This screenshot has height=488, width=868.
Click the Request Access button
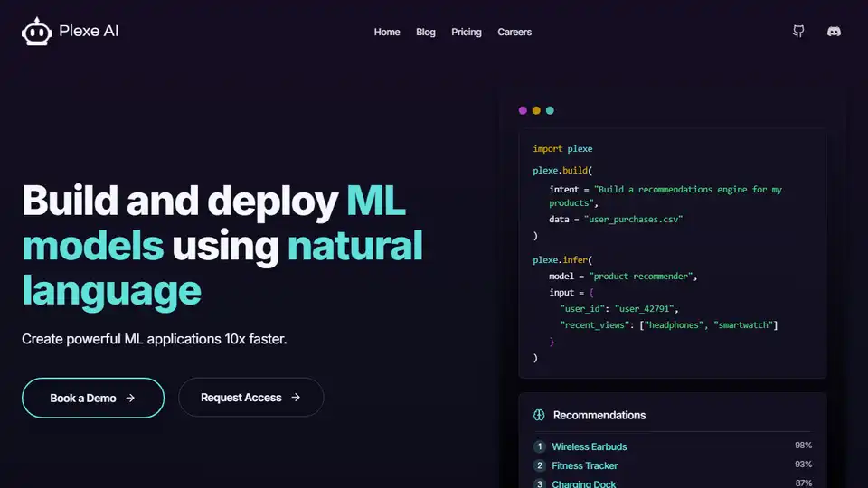pyautogui.click(x=250, y=398)
